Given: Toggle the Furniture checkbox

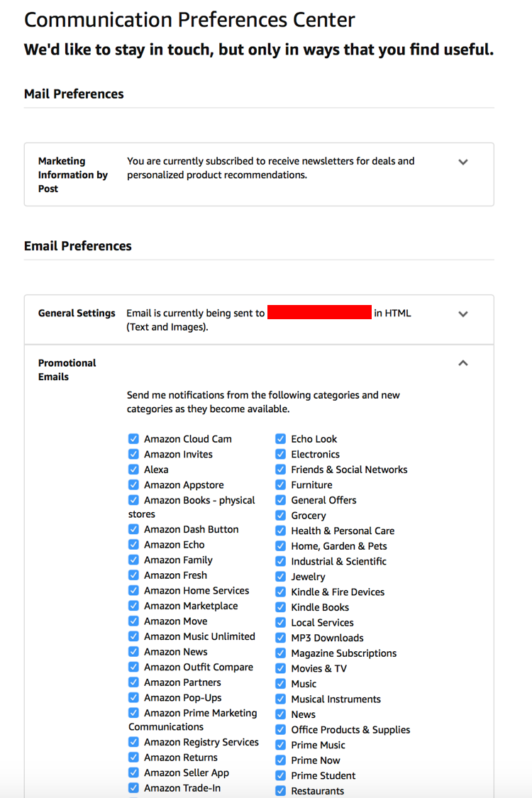Looking at the screenshot, I should click(280, 484).
